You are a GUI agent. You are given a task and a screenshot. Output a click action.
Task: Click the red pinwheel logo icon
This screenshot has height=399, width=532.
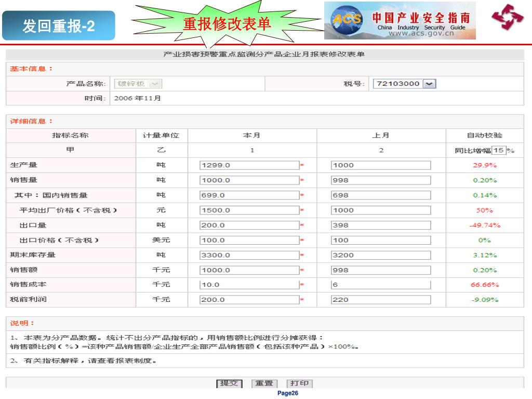click(x=508, y=18)
